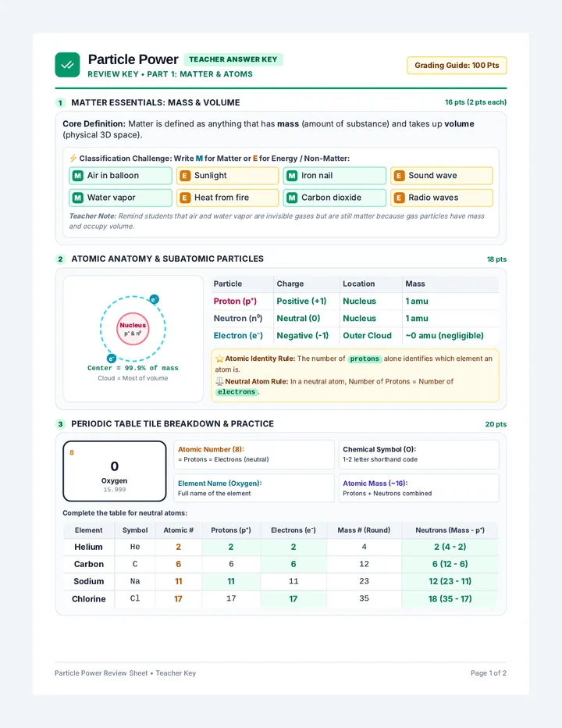The height and width of the screenshot is (728, 562).
Task: Click the section 2 number badge
Action: [x=60, y=259]
